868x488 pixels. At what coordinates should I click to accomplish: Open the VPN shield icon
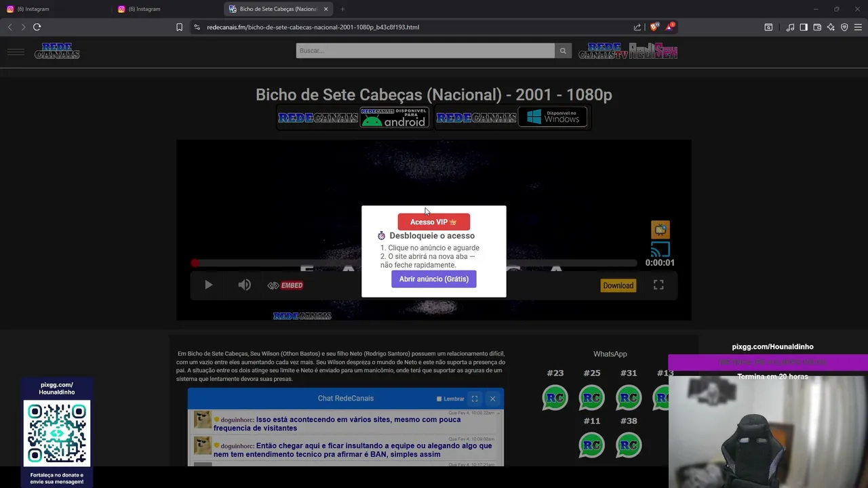[844, 27]
